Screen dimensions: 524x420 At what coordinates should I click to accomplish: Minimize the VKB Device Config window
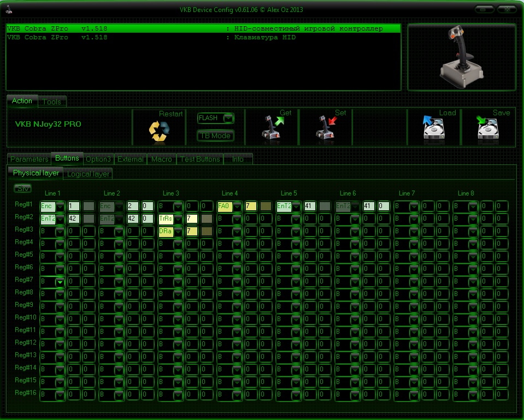(x=484, y=9)
